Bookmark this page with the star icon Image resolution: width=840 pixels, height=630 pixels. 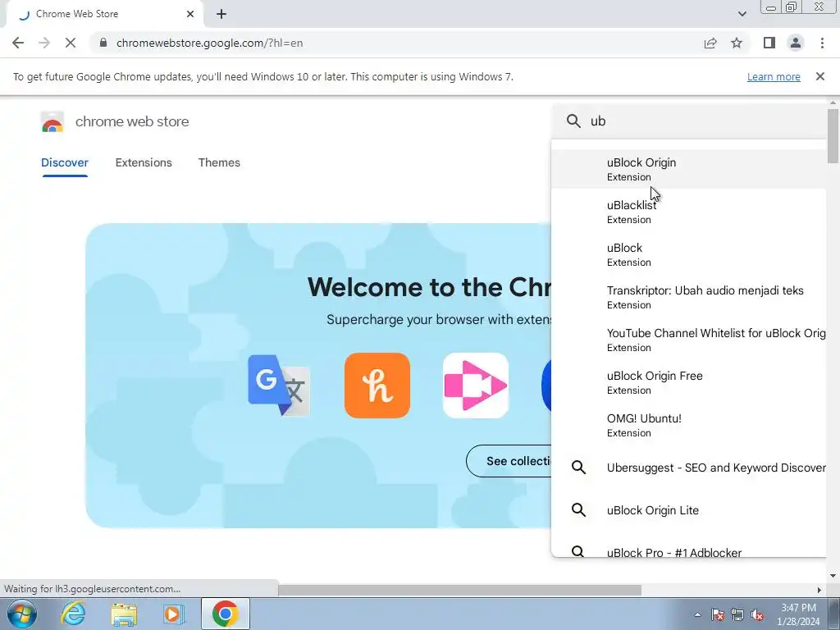[737, 43]
